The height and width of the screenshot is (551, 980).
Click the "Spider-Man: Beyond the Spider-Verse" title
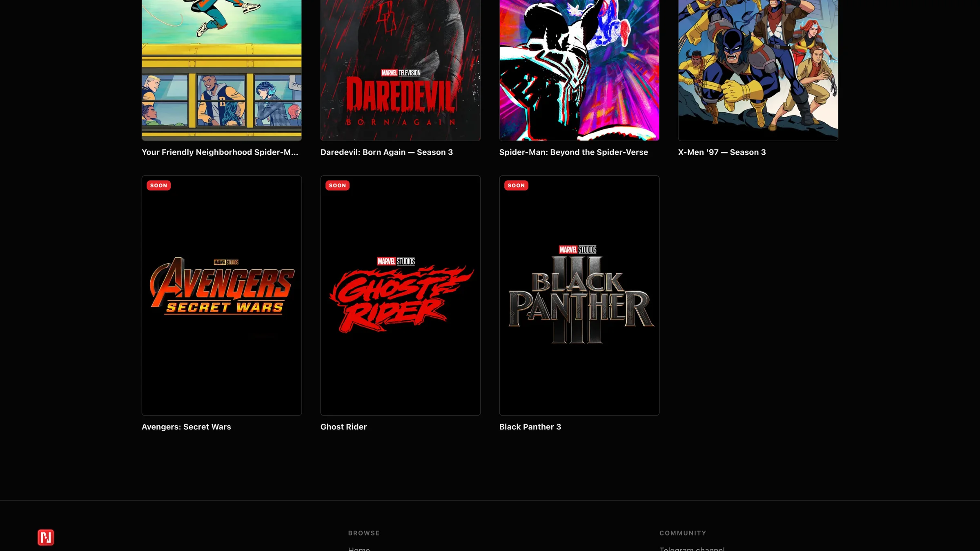tap(574, 152)
